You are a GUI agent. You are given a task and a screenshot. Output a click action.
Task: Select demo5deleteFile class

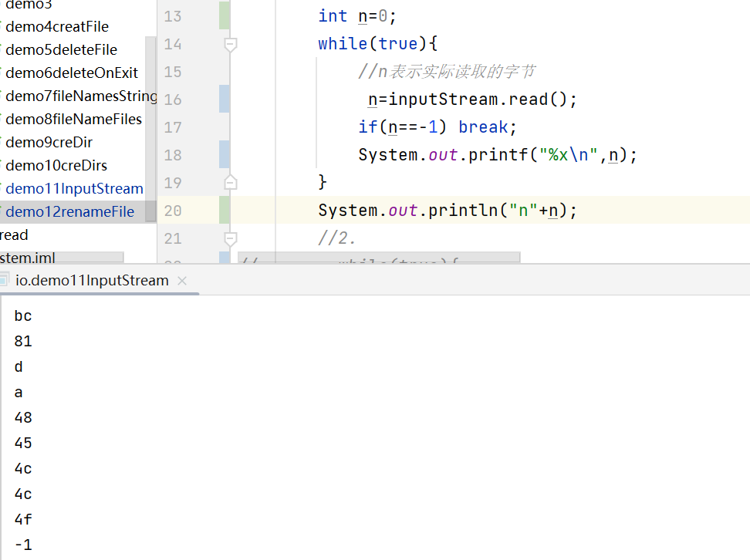[x=61, y=49]
